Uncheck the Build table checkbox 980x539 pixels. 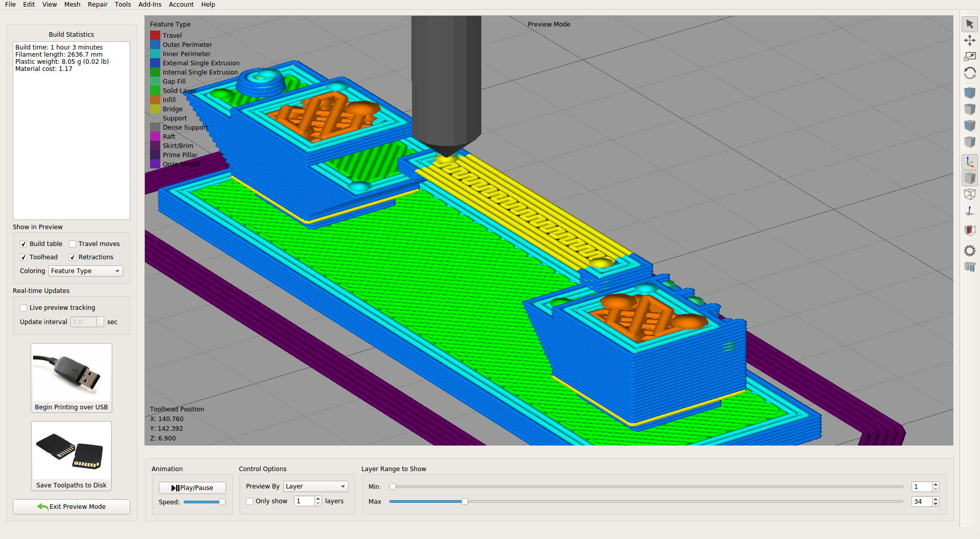pyautogui.click(x=23, y=244)
